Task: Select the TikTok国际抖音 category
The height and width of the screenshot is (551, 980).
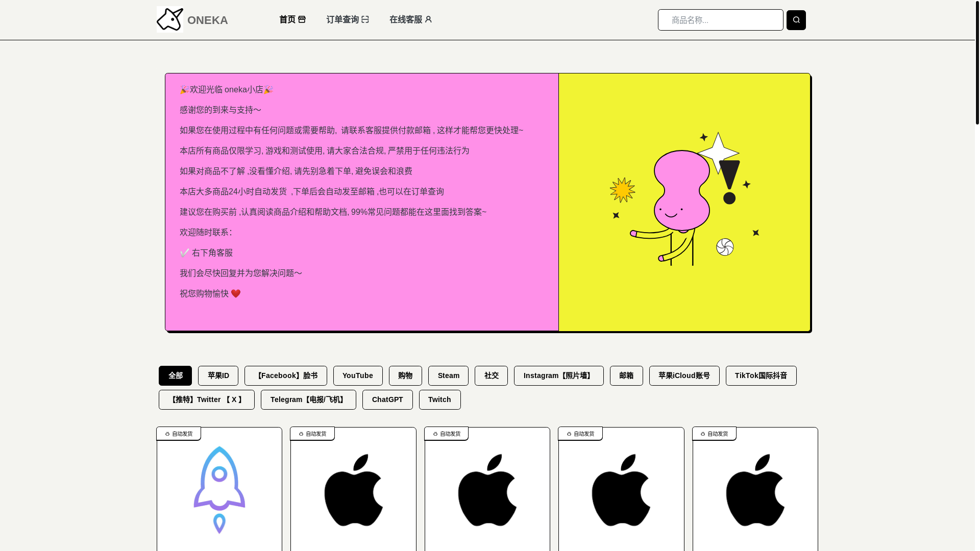Action: click(x=761, y=375)
